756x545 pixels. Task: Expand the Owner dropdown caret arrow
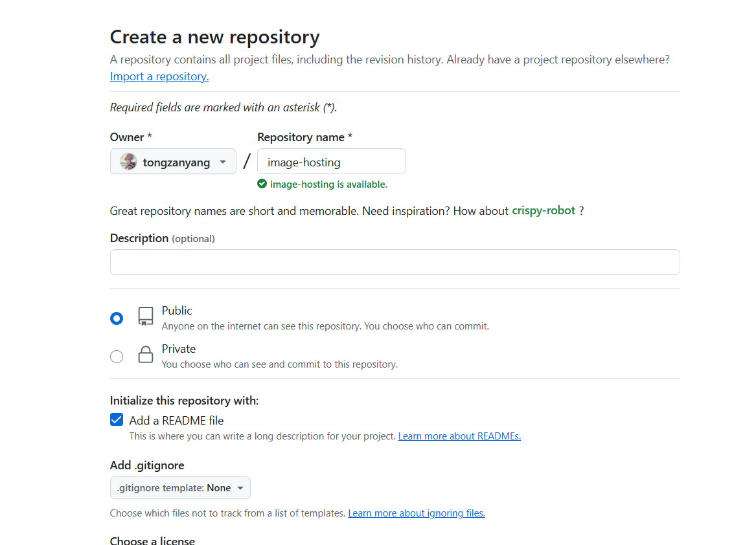pyautogui.click(x=223, y=162)
